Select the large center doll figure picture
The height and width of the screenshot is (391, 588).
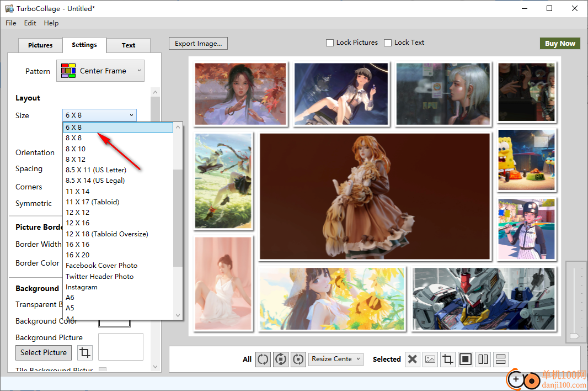click(375, 196)
